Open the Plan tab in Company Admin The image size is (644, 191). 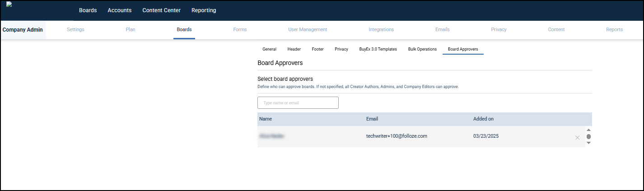[131, 30]
